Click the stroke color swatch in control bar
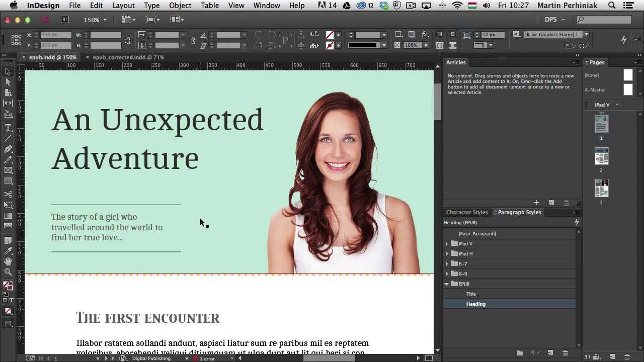Screen dimensions: 644x362 click(x=330, y=45)
